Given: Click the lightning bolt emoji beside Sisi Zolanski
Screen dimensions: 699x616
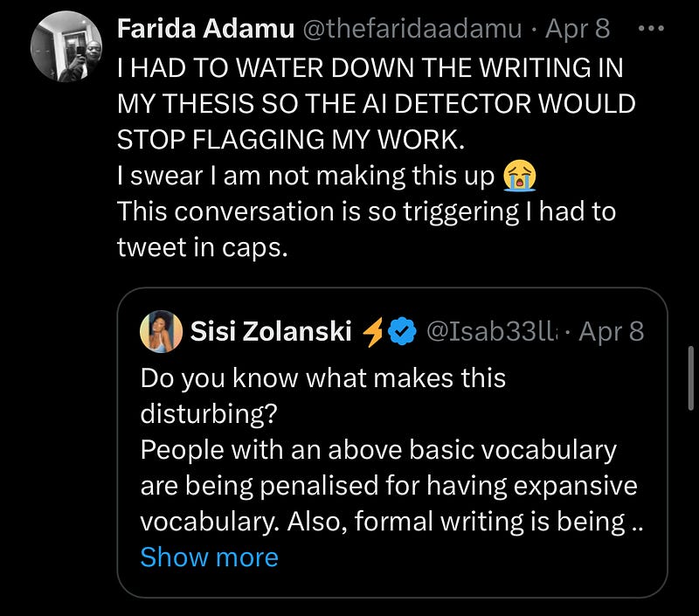Looking at the screenshot, I should click(x=374, y=331).
